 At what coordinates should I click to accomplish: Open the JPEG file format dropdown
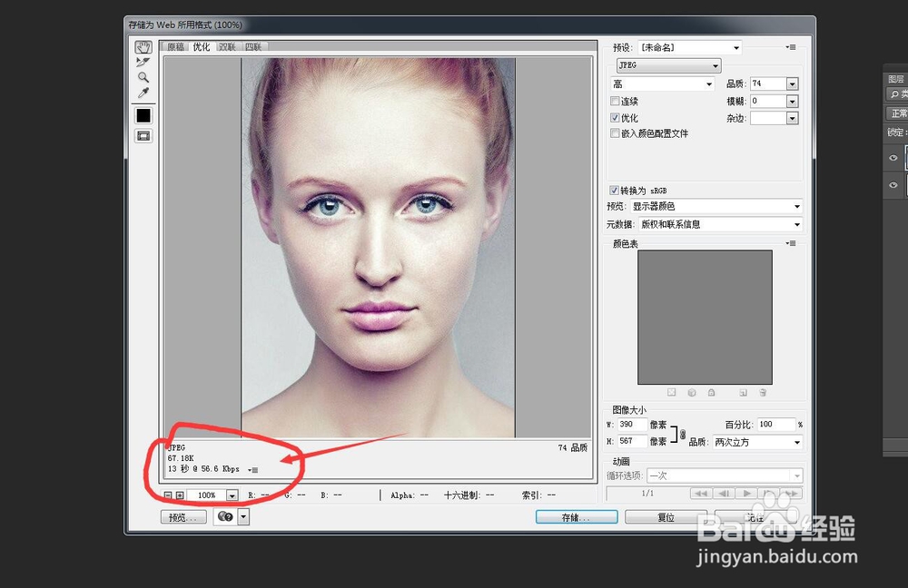coord(669,65)
